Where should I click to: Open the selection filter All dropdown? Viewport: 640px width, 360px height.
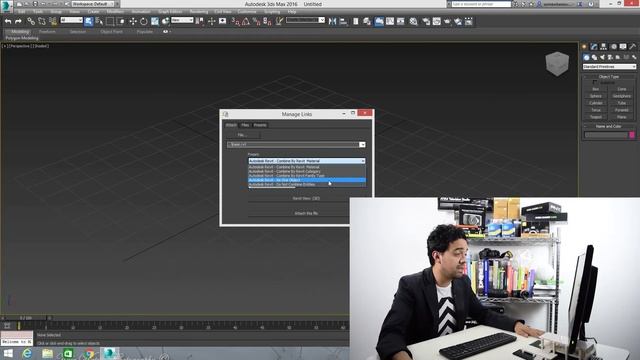(71, 20)
